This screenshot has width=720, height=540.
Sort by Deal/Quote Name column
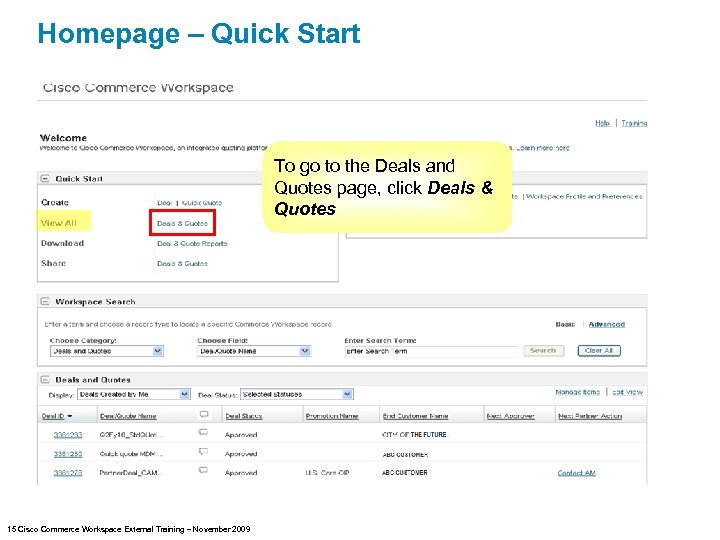[128, 416]
